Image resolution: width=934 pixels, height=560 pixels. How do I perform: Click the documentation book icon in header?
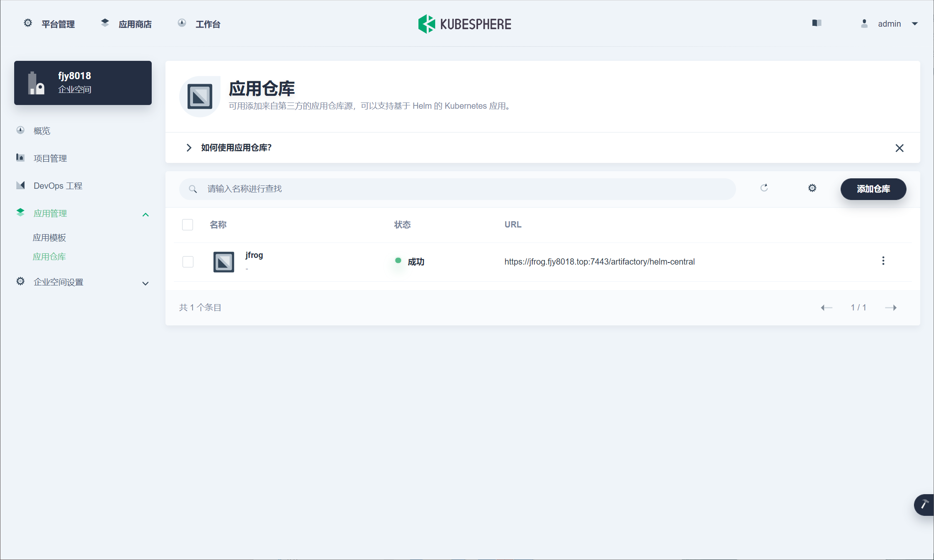point(816,23)
